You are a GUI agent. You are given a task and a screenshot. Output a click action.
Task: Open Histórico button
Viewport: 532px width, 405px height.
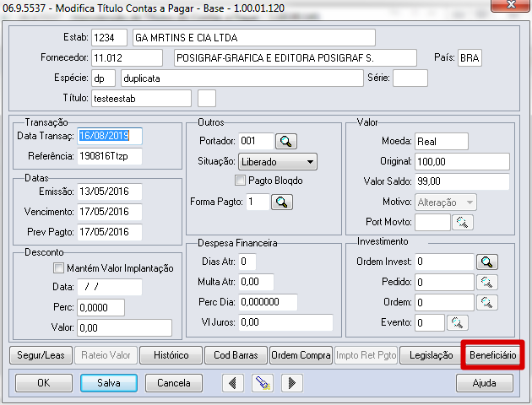(171, 355)
